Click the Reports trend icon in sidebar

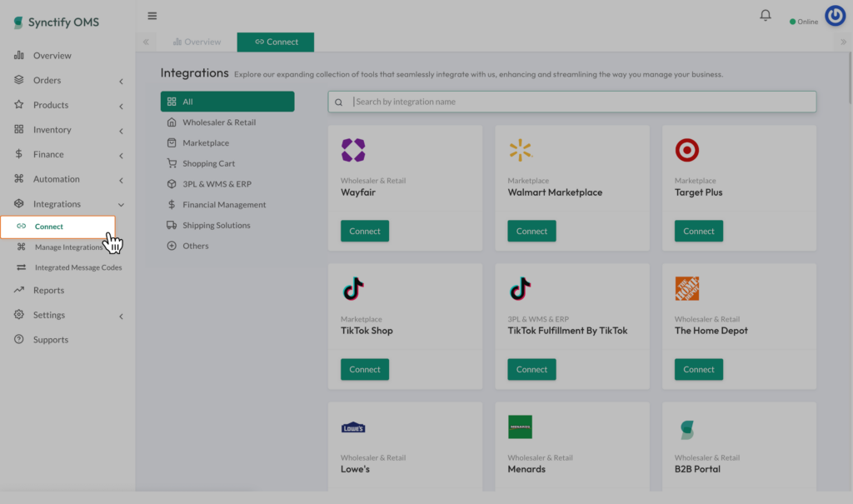click(x=19, y=290)
